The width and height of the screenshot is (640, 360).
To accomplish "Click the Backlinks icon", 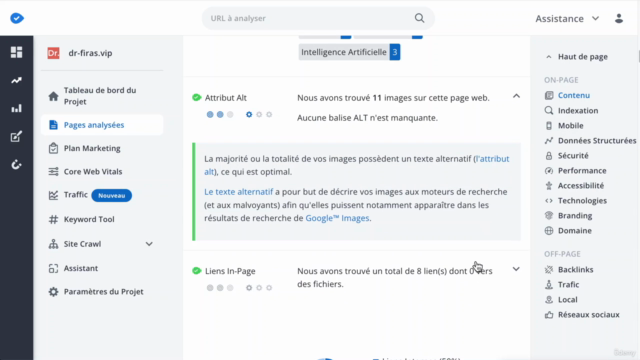I will pos(549,269).
